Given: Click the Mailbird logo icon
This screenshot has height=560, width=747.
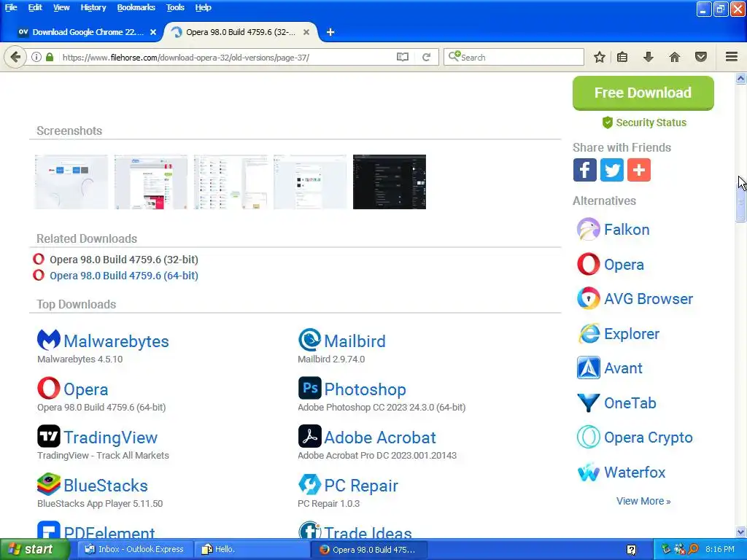Looking at the screenshot, I should pos(309,340).
